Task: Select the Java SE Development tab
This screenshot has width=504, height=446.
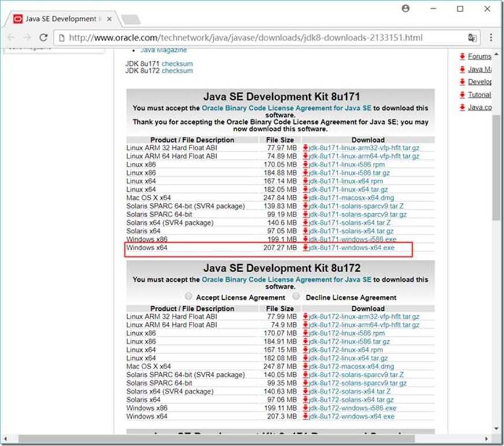Action: [61, 19]
